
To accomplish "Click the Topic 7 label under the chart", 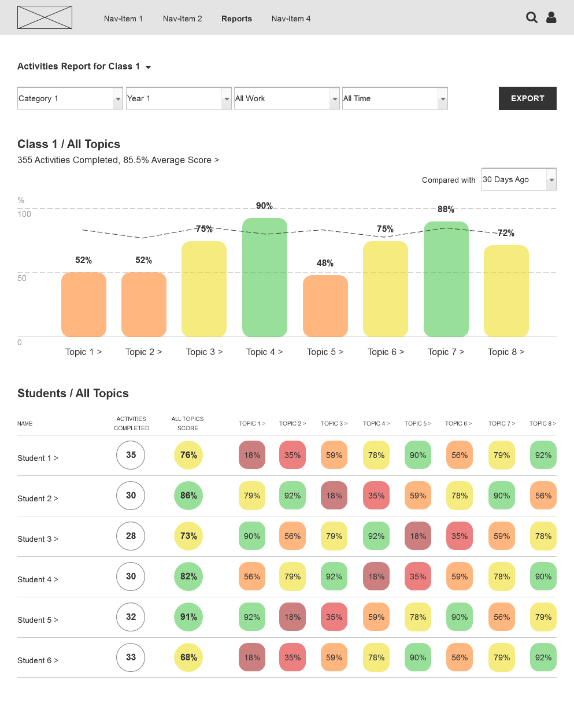I will click(446, 352).
